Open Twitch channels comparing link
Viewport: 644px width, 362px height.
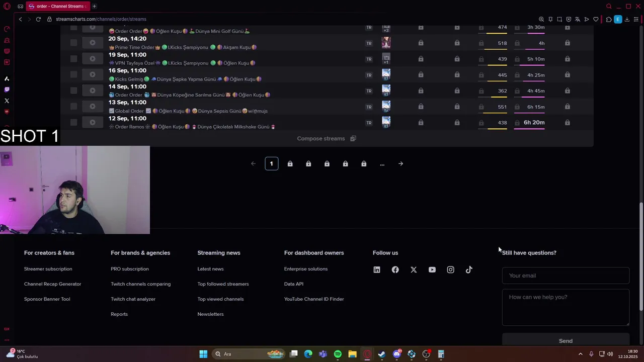pyautogui.click(x=140, y=284)
